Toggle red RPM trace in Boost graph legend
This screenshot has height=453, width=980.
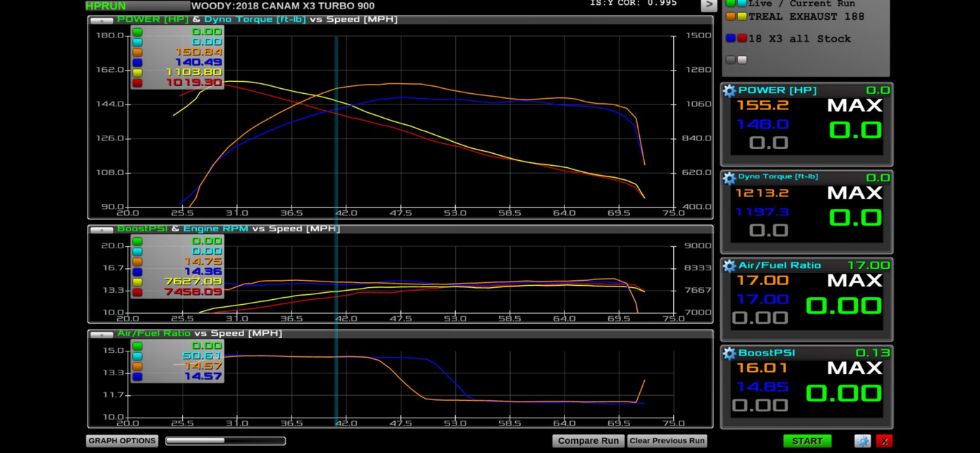138,292
